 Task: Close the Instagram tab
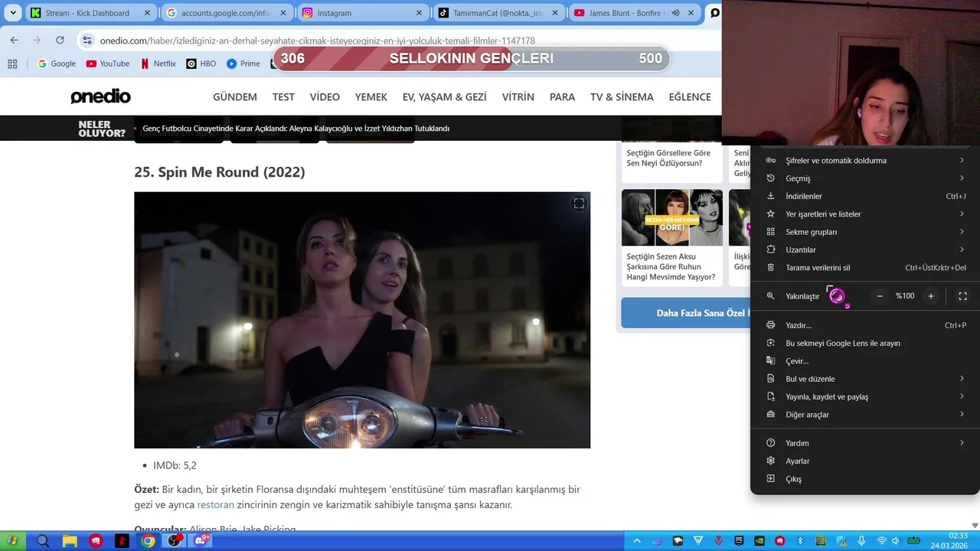419,13
